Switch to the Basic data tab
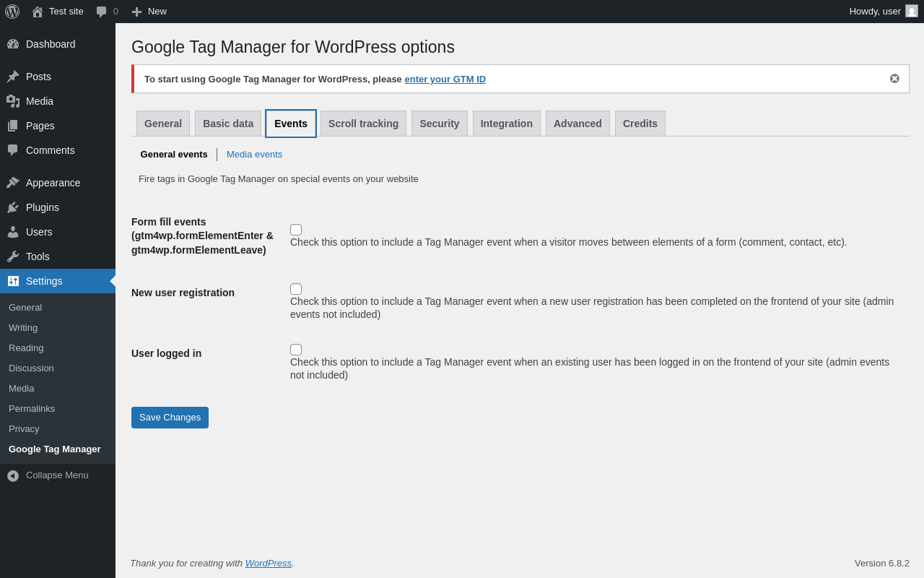The width and height of the screenshot is (924, 578). tap(228, 124)
